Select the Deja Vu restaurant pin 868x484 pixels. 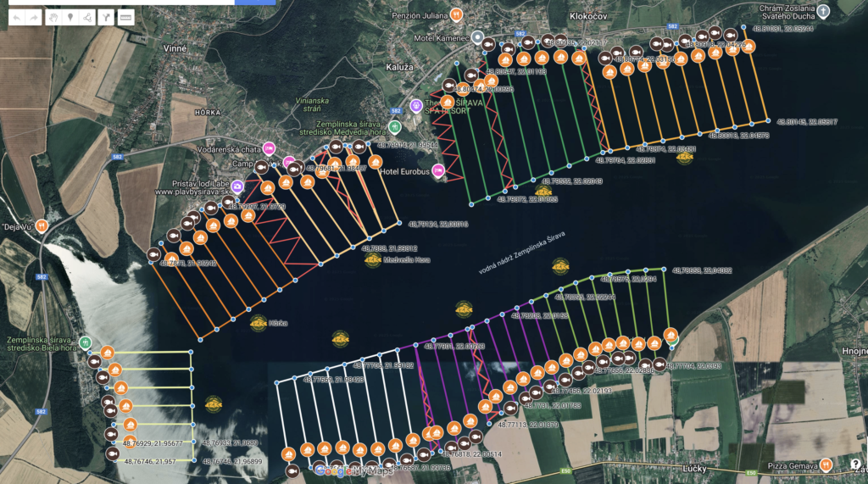pyautogui.click(x=41, y=226)
